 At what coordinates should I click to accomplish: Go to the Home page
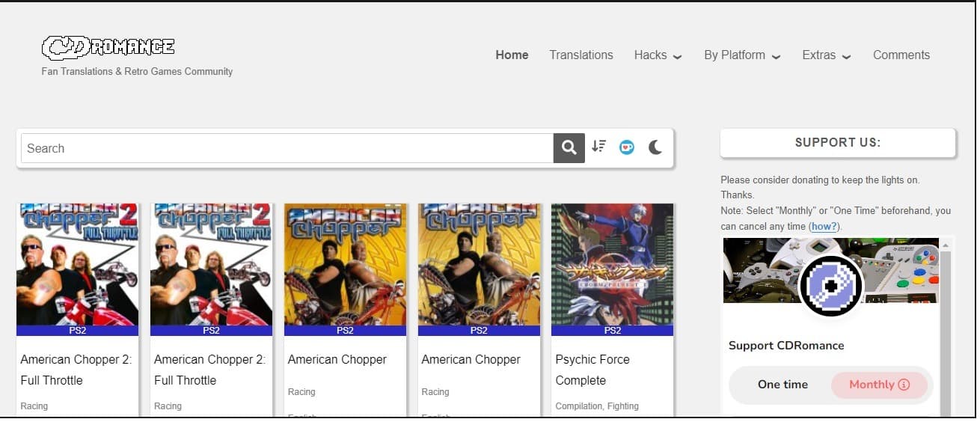coord(512,55)
